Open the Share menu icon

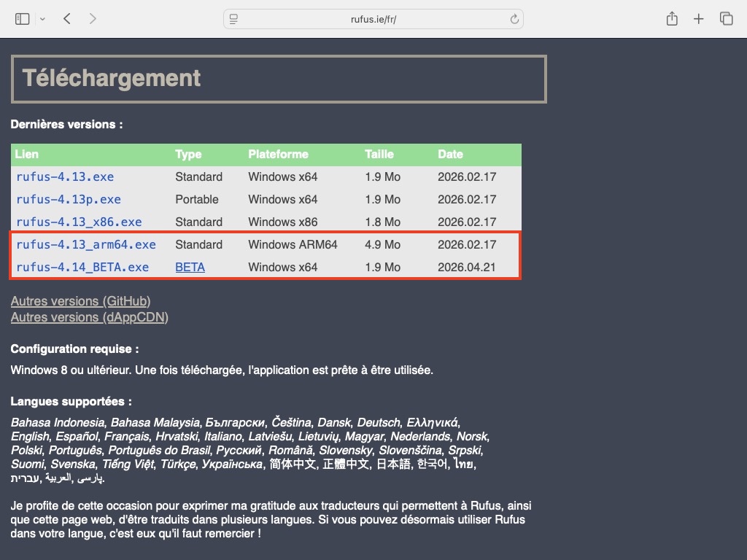tap(672, 19)
